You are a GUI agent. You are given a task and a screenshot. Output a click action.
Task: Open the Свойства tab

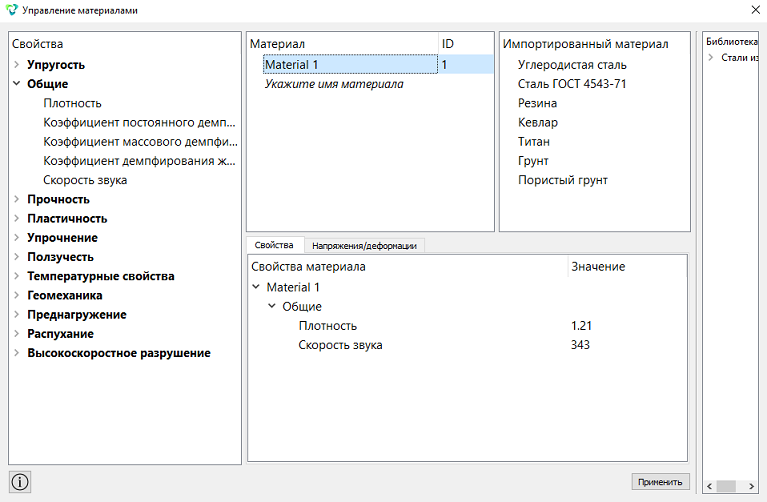(x=274, y=245)
